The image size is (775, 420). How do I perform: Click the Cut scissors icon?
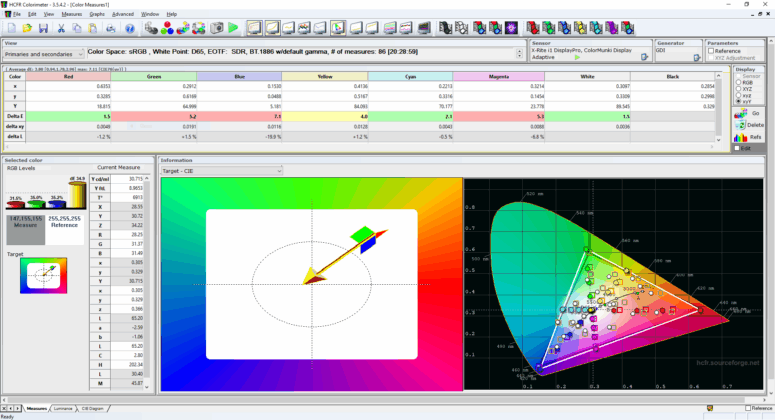click(61, 28)
